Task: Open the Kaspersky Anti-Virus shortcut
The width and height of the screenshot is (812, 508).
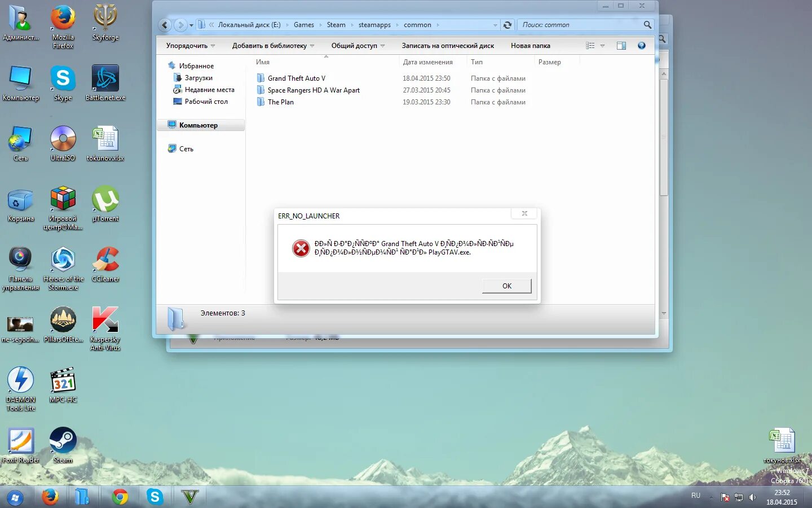Action: coord(105,329)
